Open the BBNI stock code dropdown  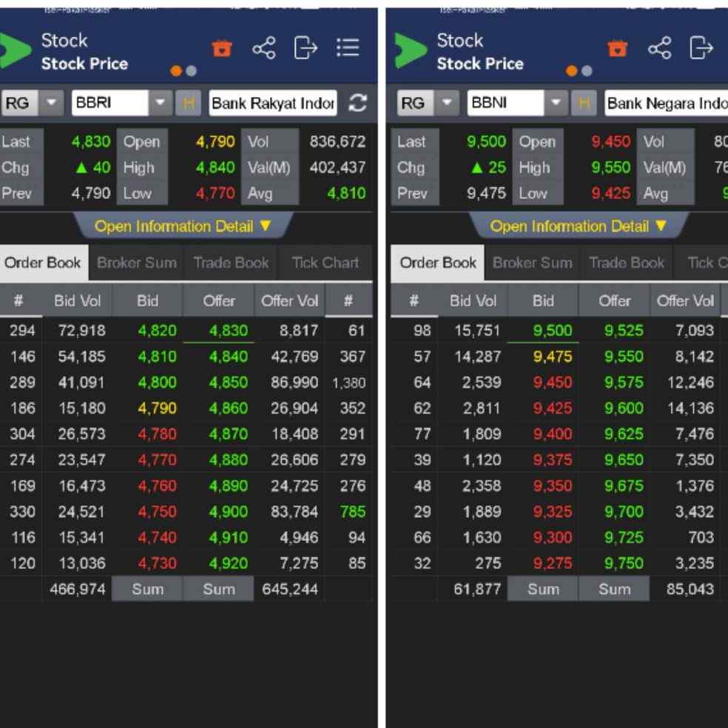(x=556, y=103)
